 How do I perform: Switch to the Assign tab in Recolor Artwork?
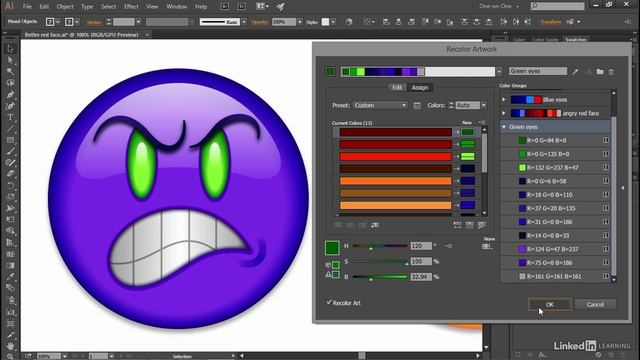point(420,87)
